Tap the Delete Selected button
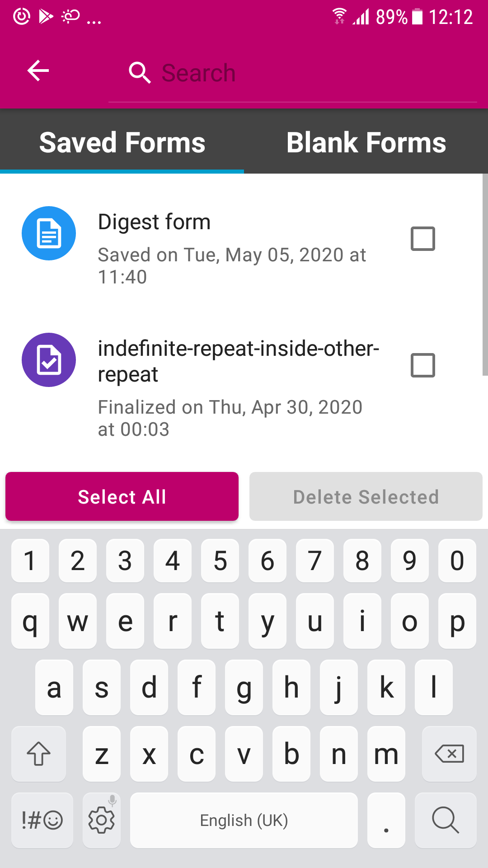488x868 pixels. coord(365,496)
